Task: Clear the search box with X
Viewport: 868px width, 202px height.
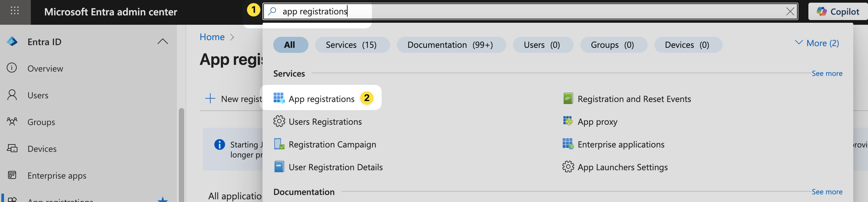Action: 790,11
